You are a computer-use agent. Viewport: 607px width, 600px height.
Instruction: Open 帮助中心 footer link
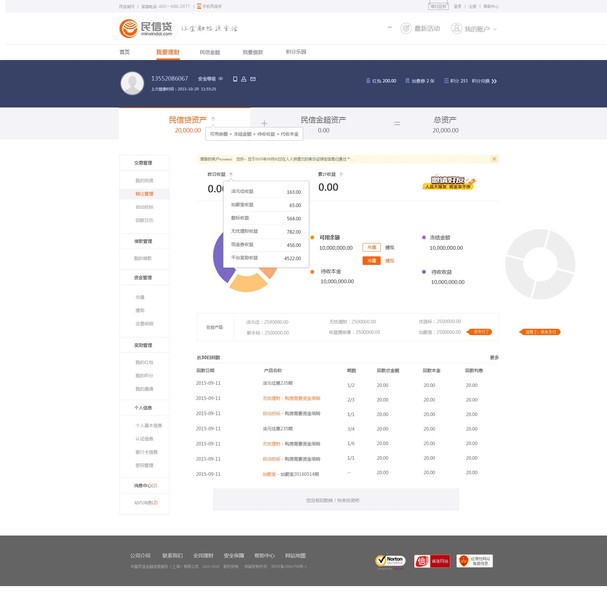[264, 555]
